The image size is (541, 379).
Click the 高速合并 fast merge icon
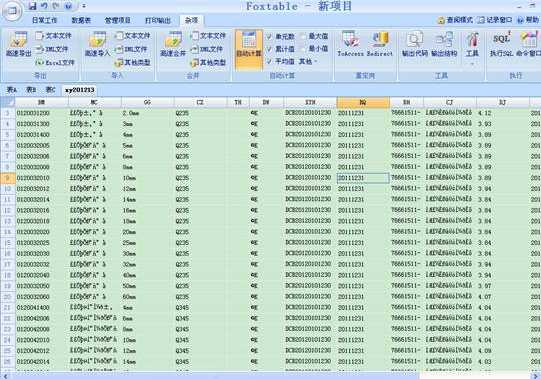173,44
